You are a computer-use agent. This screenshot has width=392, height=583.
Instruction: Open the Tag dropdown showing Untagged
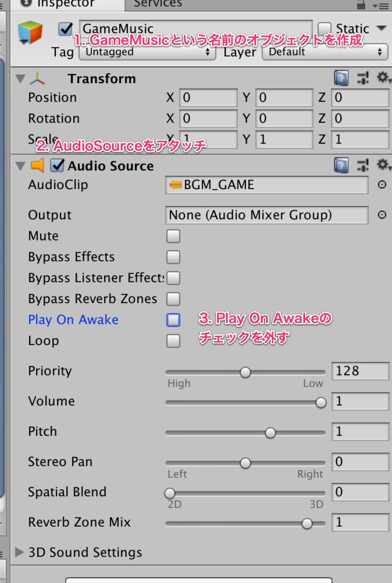click(x=147, y=52)
